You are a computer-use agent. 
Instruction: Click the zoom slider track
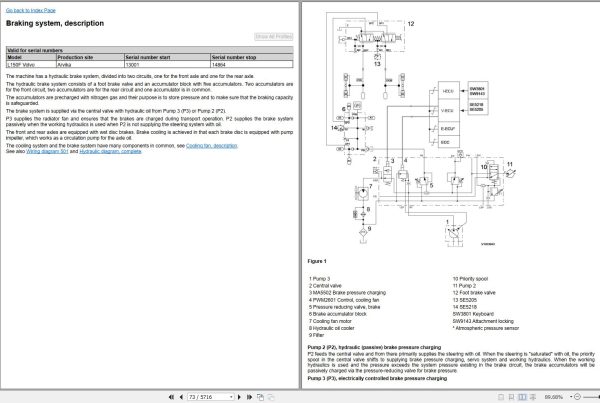[x=591, y=397]
